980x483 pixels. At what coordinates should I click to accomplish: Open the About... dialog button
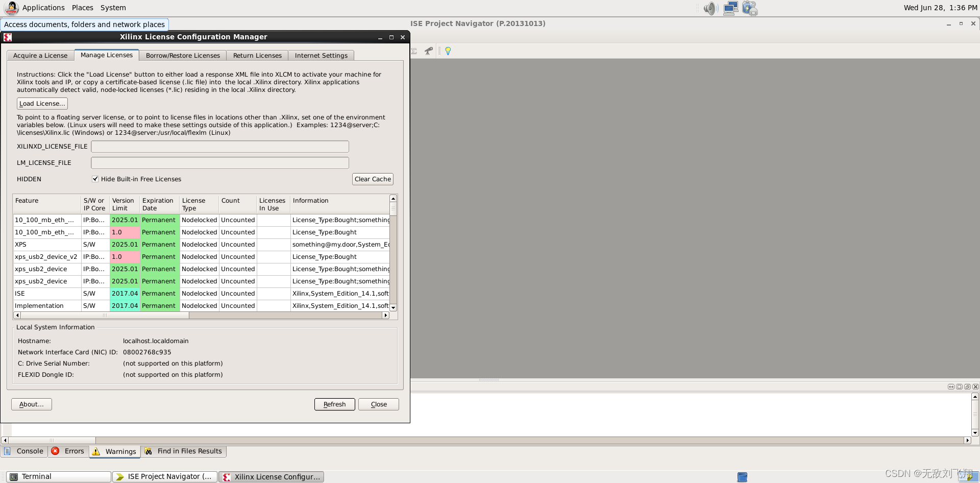point(32,404)
